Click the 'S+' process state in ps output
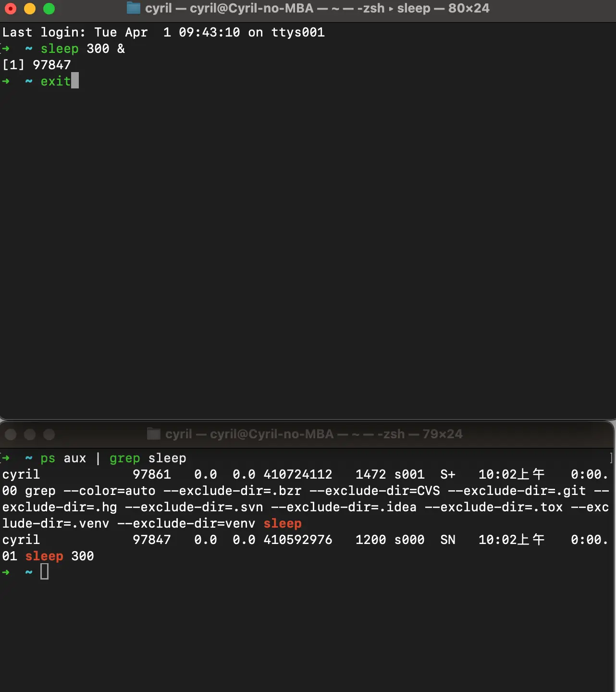The width and height of the screenshot is (616, 692). click(447, 474)
